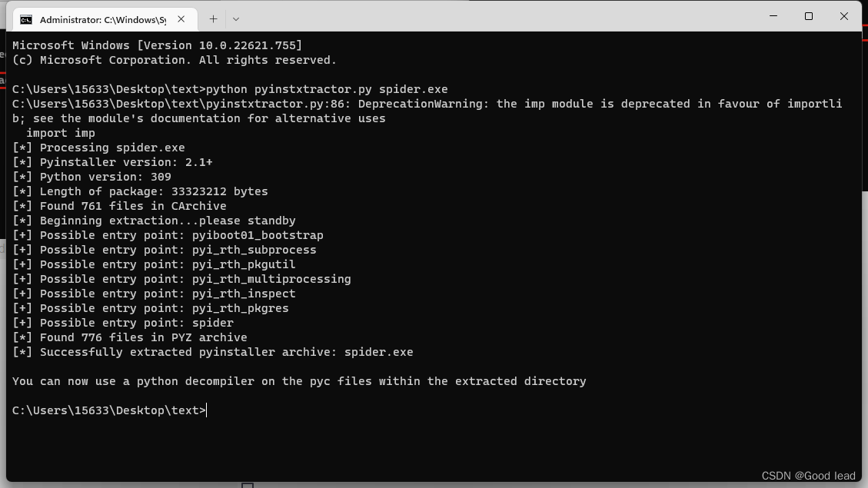Click the Found 776 files in PYZ line
Screen dimensions: 868x488
(131, 337)
